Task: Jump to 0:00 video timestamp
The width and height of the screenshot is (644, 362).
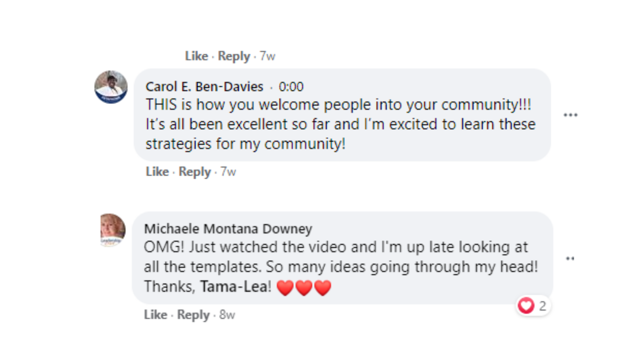Action: [291, 87]
